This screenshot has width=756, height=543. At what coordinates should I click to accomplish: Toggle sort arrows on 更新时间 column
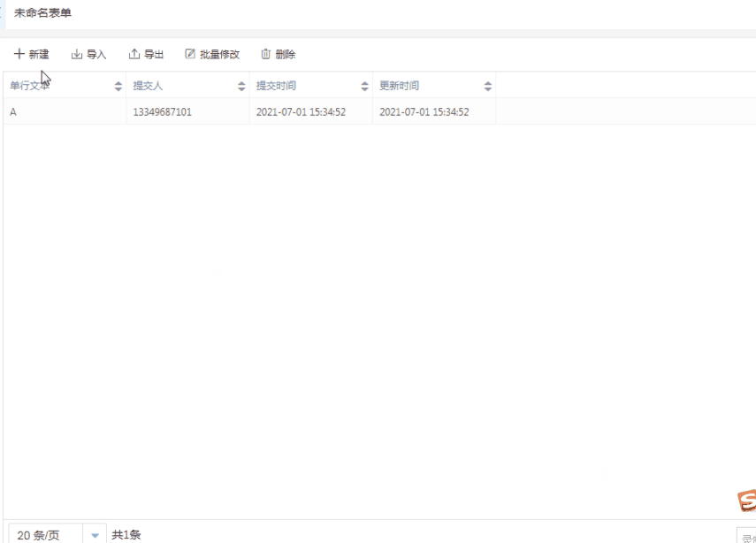[487, 86]
